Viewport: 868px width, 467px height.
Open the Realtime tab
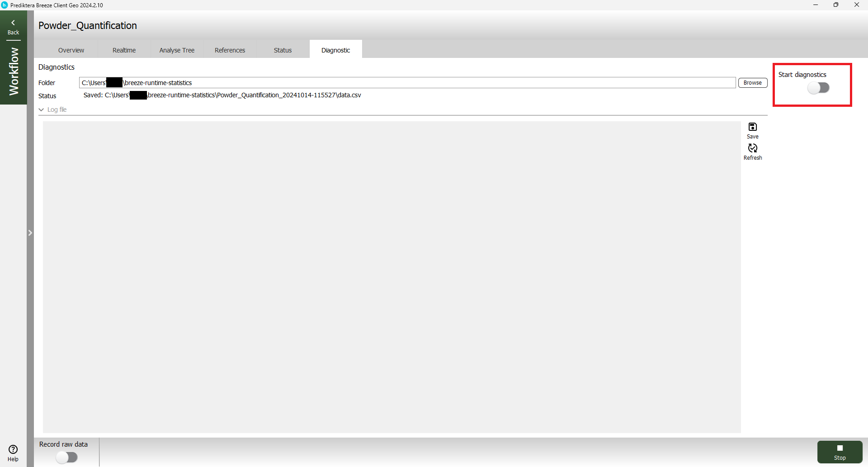tap(124, 50)
